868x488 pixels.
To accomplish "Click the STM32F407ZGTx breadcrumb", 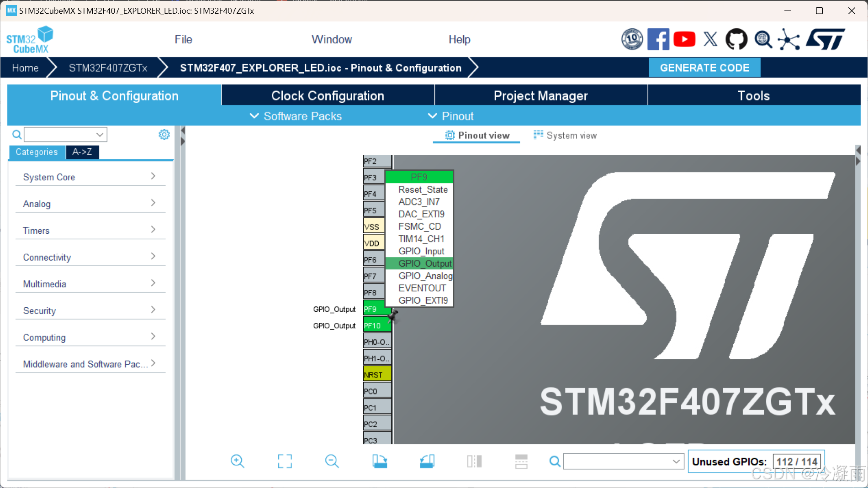I will coord(108,68).
